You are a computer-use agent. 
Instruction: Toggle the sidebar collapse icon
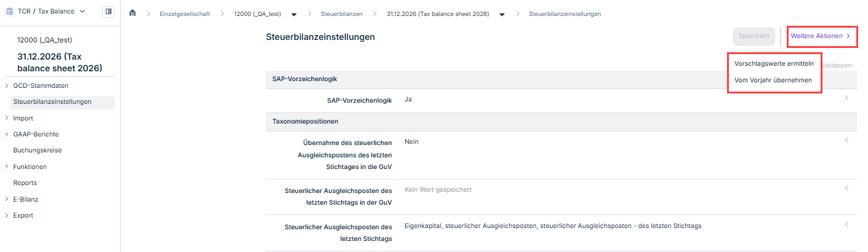pos(108,11)
